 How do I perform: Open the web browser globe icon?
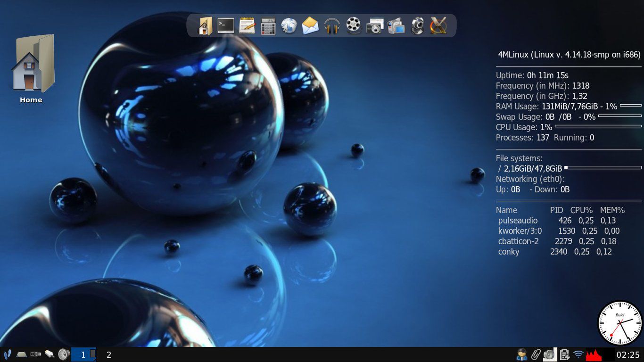[289, 25]
